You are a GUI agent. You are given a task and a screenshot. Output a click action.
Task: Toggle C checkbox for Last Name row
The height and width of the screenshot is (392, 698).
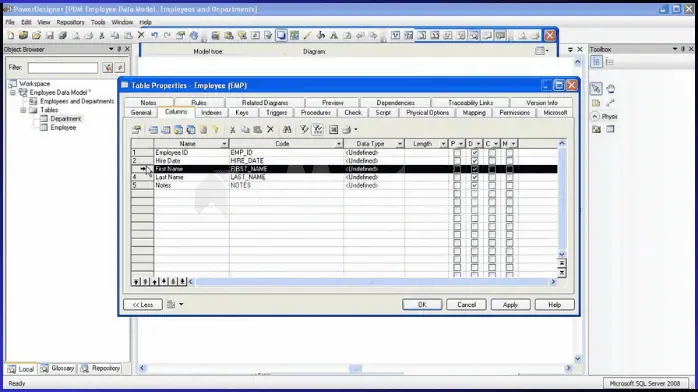[492, 177]
